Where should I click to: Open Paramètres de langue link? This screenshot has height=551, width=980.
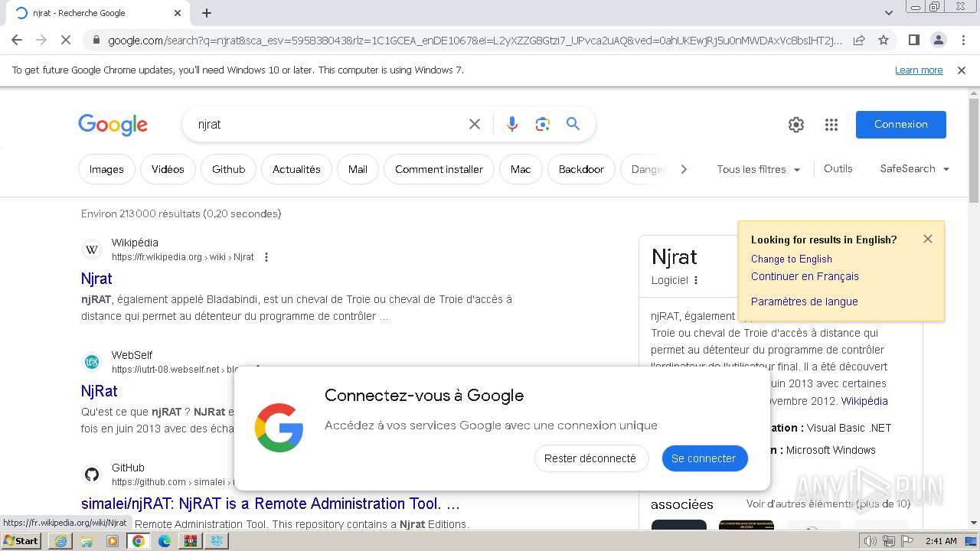(804, 302)
